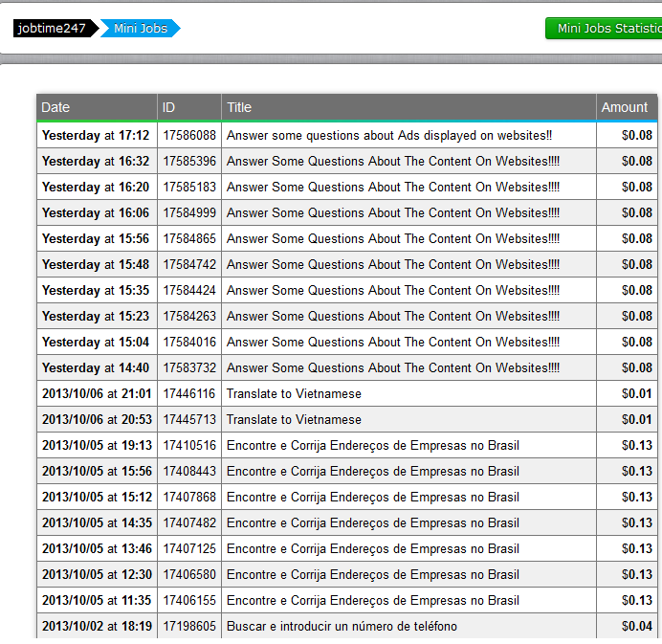Open the jobtime247 breadcrumb
This screenshot has height=644, width=662.
(x=55, y=29)
